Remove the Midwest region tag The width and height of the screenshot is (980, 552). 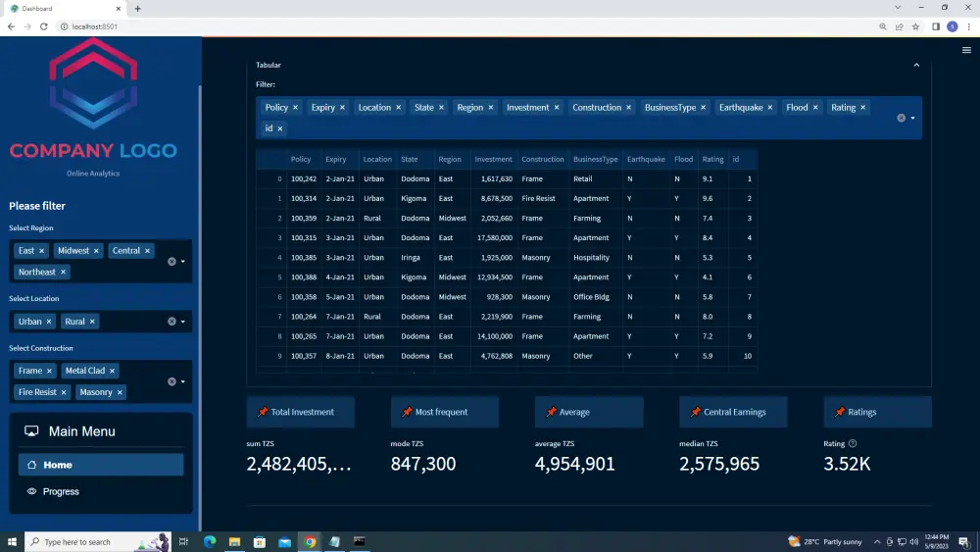click(x=96, y=251)
